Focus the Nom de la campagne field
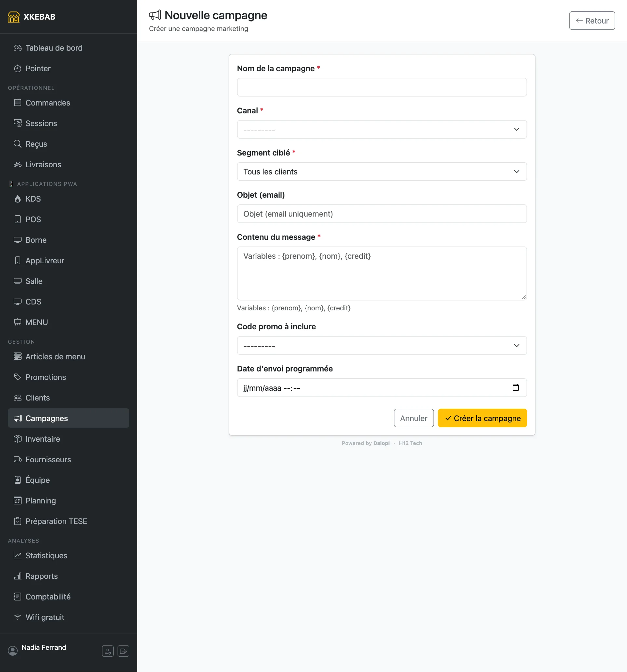Image resolution: width=627 pixels, height=672 pixels. point(382,87)
